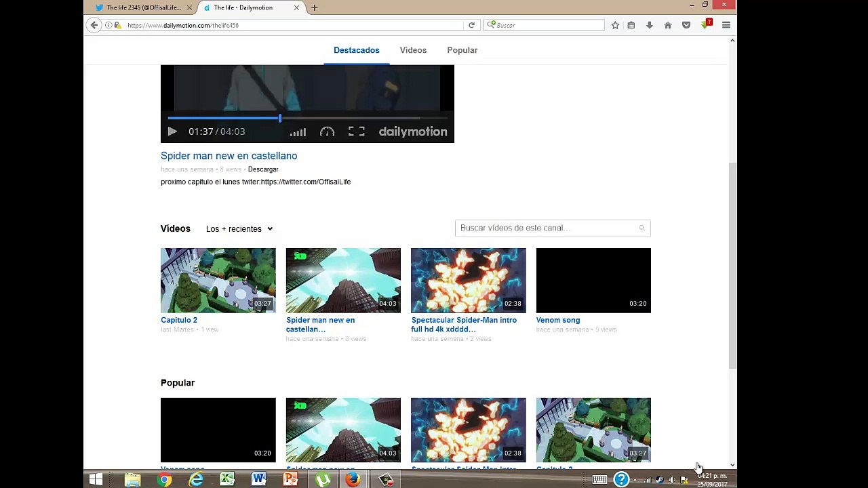868x488 pixels.
Task: Launch Google Chrome from the taskbar
Action: click(164, 479)
